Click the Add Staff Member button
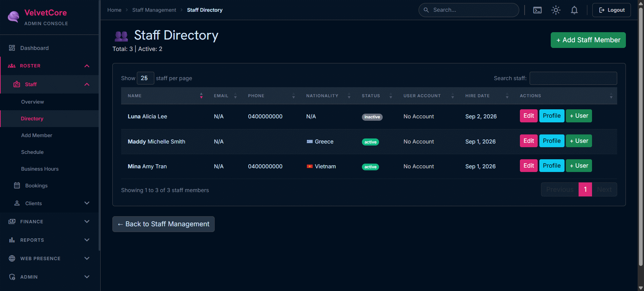Screen dimensions: 644x291 point(588,40)
